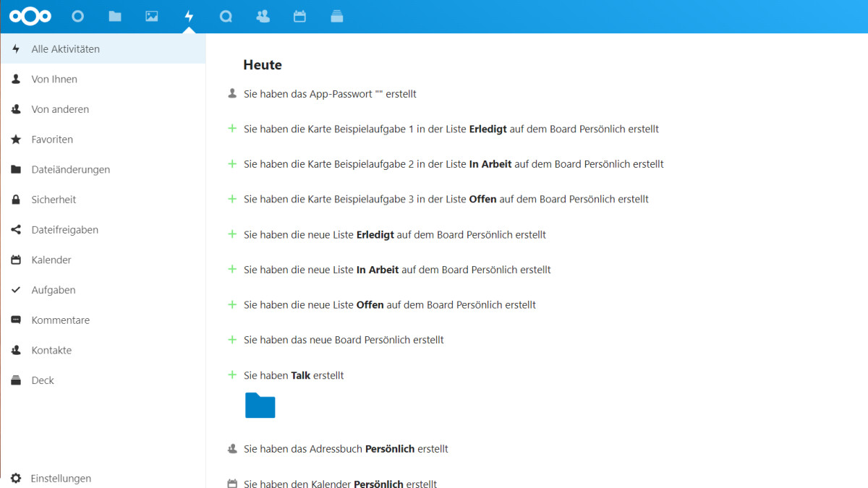Select the Kontakte filter
Viewport: 868px width, 488px height.
pyautogui.click(x=103, y=351)
